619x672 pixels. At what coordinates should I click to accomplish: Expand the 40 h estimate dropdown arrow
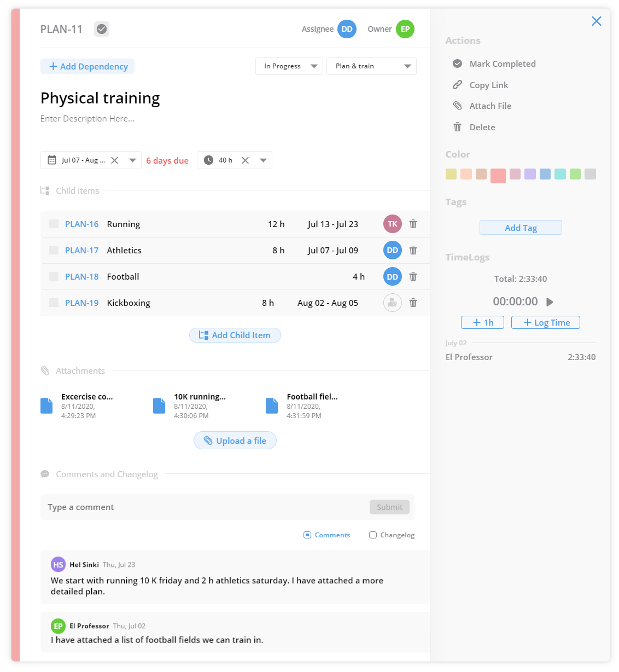pyautogui.click(x=263, y=160)
